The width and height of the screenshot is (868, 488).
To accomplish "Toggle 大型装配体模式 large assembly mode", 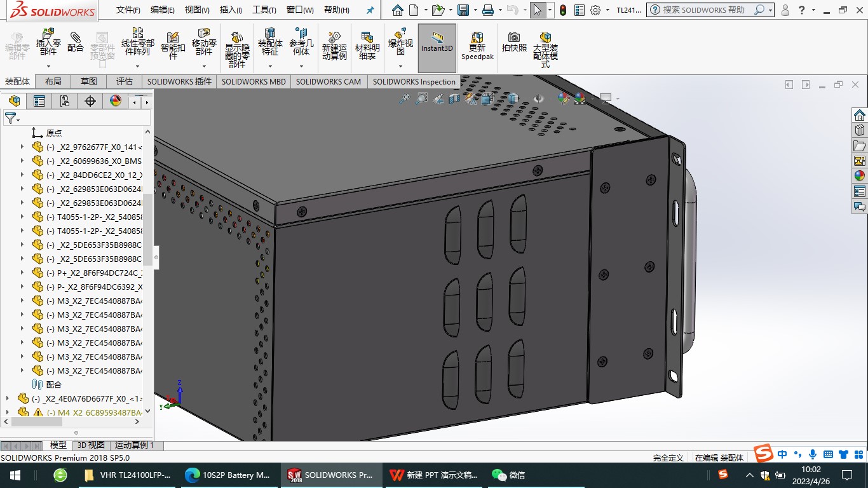I will tap(545, 46).
